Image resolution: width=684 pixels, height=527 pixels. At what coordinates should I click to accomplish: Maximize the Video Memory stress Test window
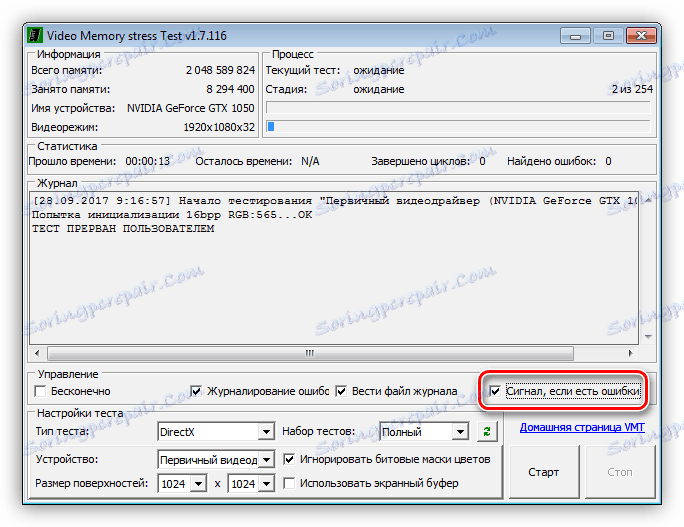click(x=609, y=36)
